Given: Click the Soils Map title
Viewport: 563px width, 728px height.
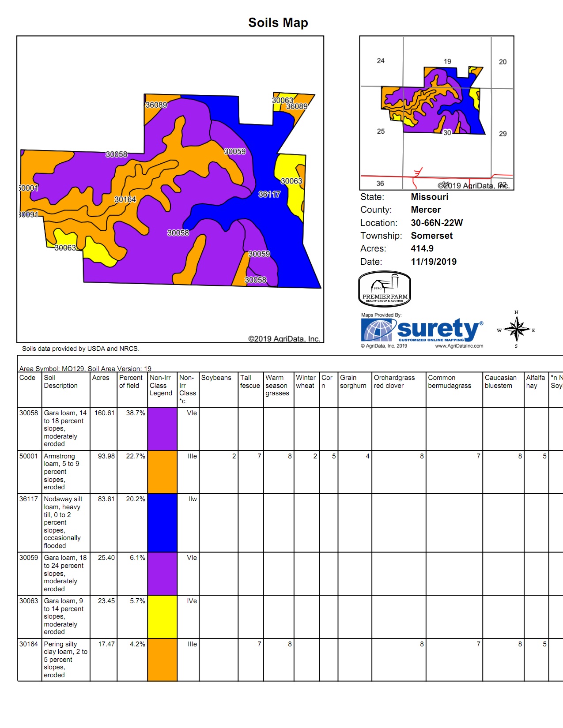Looking at the screenshot, I should (x=278, y=23).
